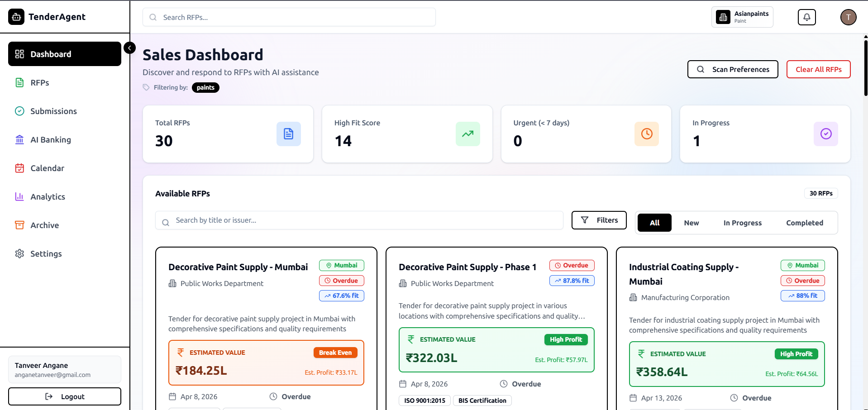Click the High Fit Score value 14
Viewport: 868px width, 410px height.
click(343, 141)
